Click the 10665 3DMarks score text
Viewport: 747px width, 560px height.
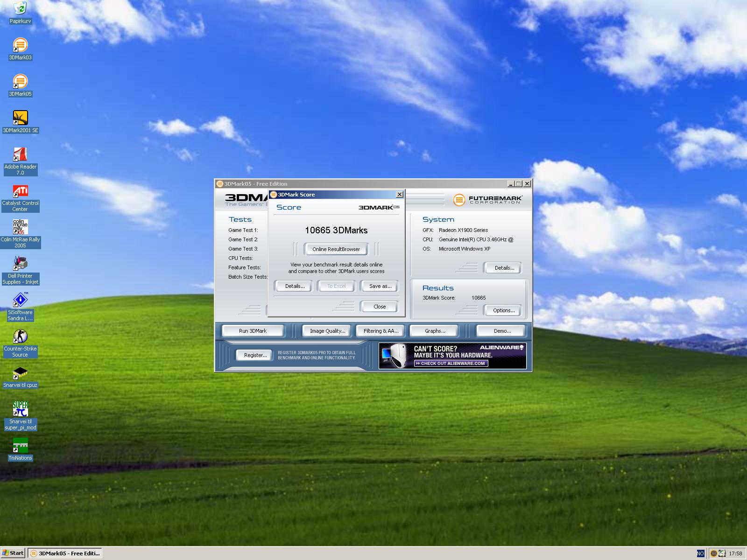point(336,230)
